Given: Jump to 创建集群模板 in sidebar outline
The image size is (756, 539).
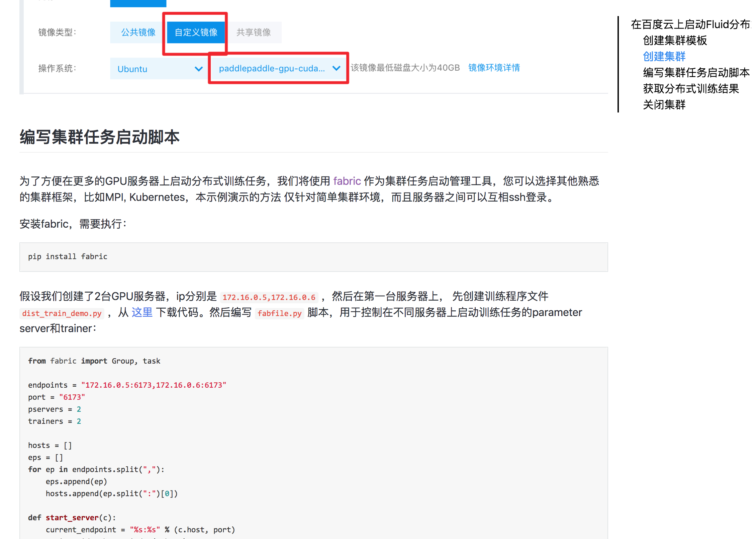Looking at the screenshot, I should pyautogui.click(x=675, y=41).
